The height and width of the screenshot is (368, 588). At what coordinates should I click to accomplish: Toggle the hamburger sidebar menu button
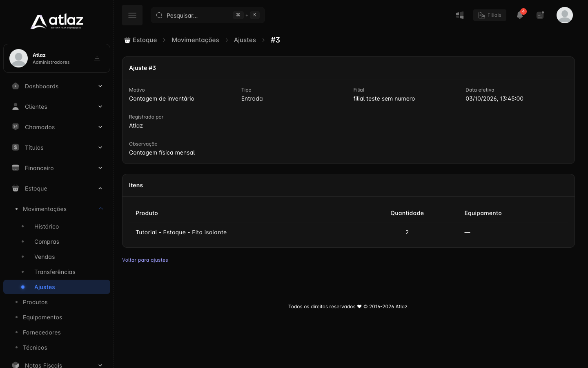click(132, 15)
